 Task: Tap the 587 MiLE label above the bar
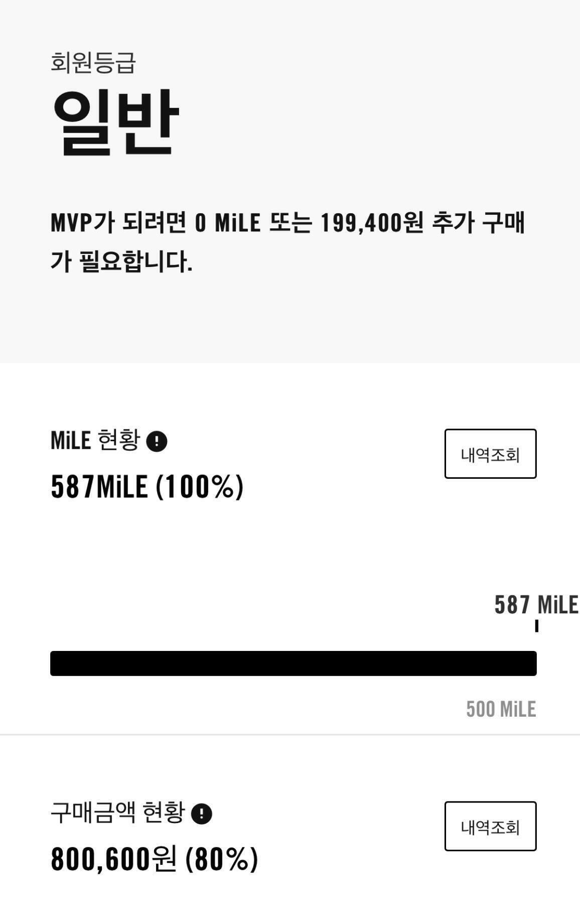[x=536, y=604]
